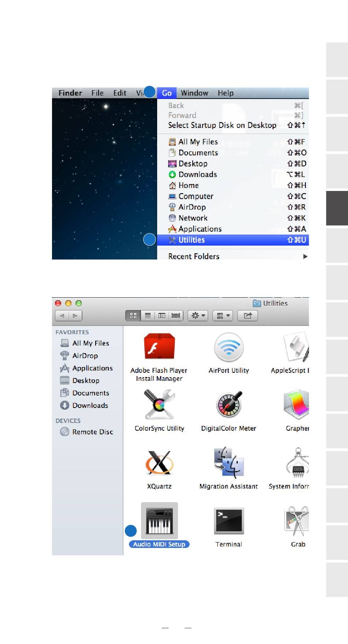Click the Share toolbar button
Image resolution: width=348 pixels, height=644 pixels.
(248, 316)
